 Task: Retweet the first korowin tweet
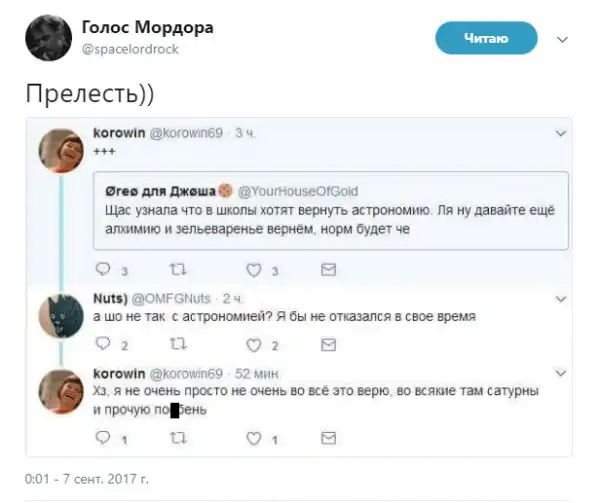coord(177,269)
